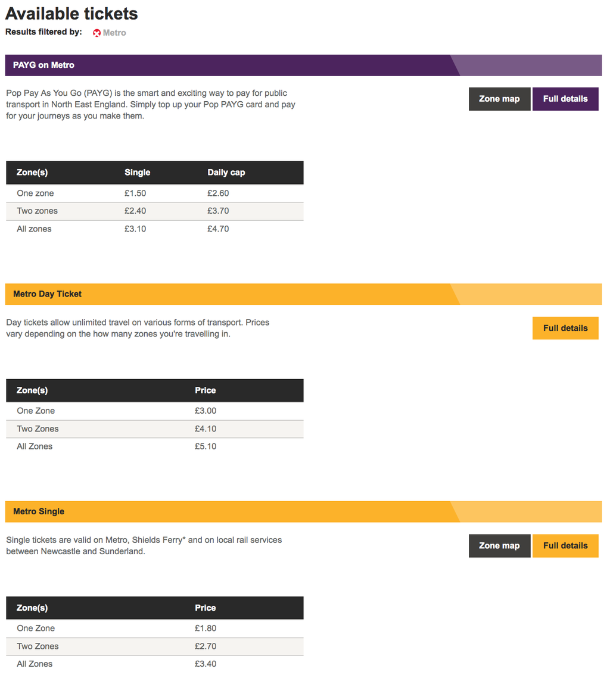Select the Single column header in PAYG table

click(x=137, y=173)
